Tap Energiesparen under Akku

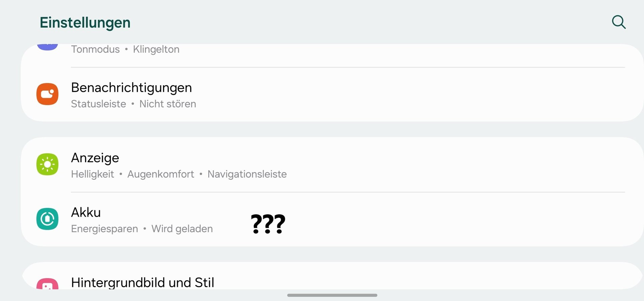(x=104, y=229)
